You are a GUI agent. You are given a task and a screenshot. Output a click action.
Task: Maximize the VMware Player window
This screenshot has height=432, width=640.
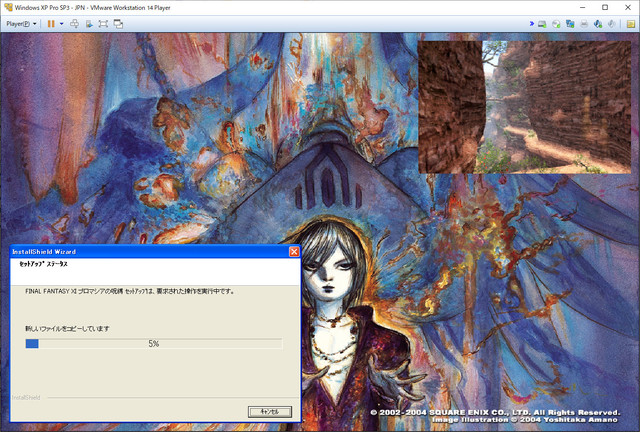(x=605, y=7)
